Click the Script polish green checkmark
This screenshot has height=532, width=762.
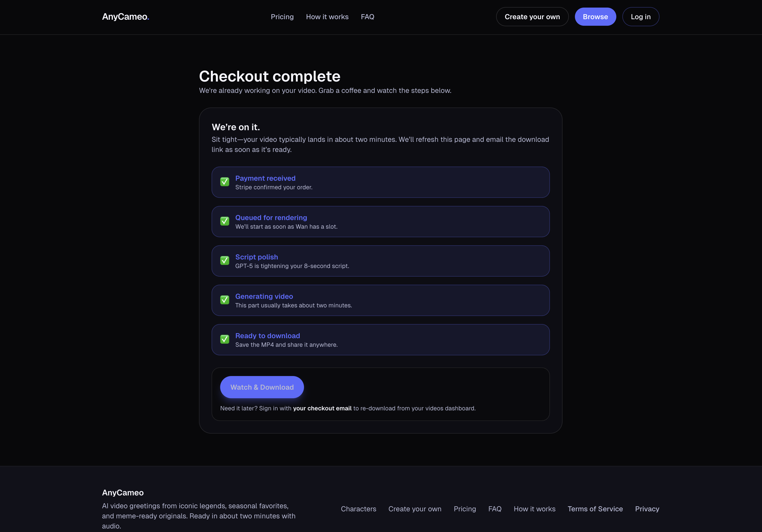225,261
